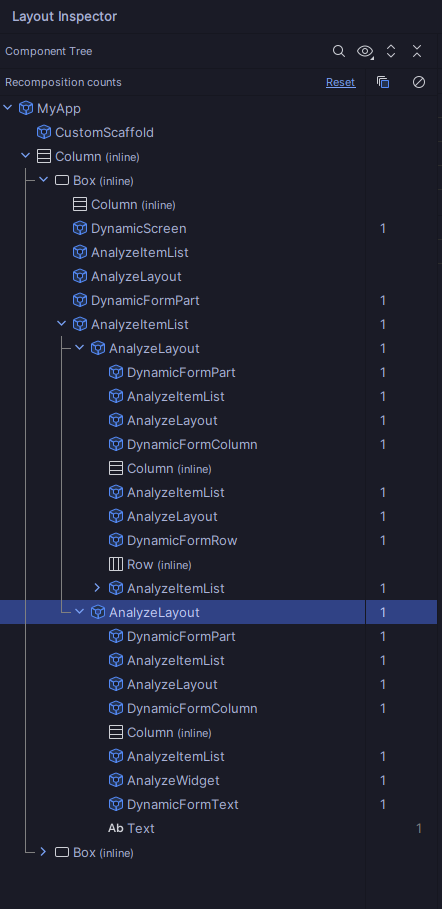This screenshot has height=909, width=442.
Task: Select the Row (inline) layout icon
Action: 116,564
